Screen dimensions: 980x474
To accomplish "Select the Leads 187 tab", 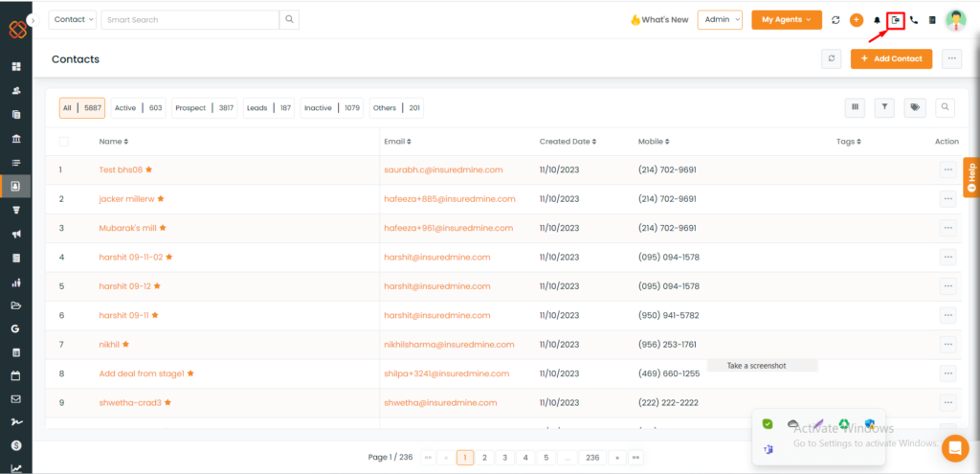I will (269, 107).
